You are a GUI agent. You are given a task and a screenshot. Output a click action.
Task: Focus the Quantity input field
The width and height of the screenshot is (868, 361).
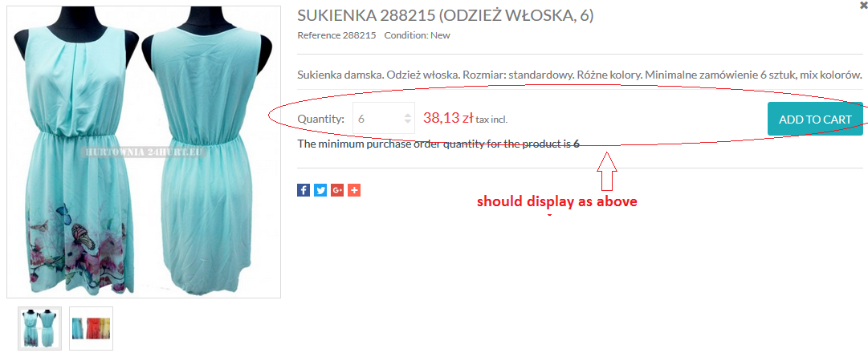tap(384, 118)
